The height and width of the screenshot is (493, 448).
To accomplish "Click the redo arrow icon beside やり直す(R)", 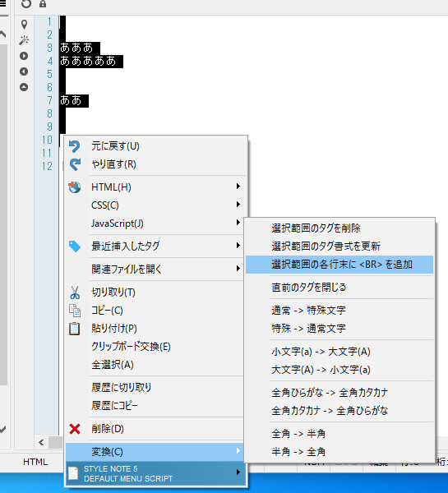I will pyautogui.click(x=75, y=164).
